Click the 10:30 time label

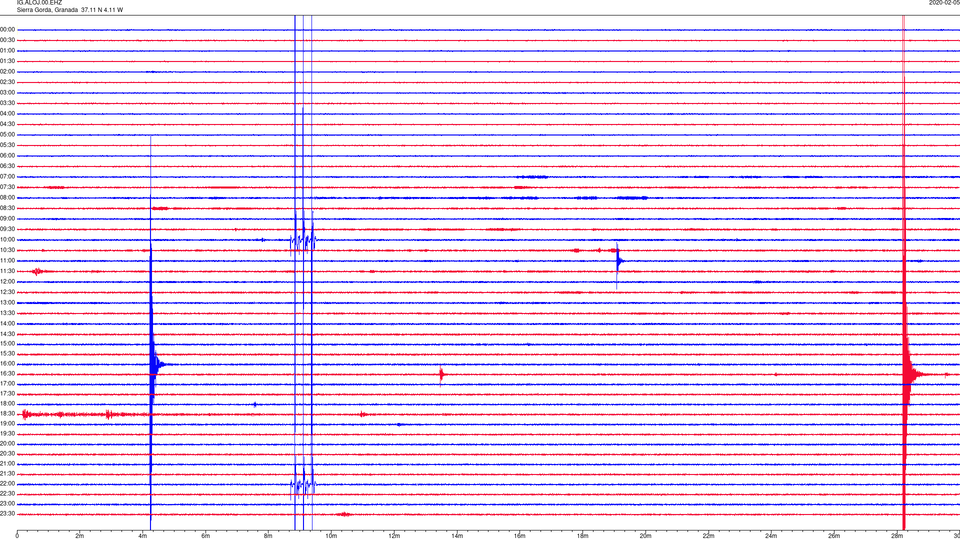pos(7,250)
